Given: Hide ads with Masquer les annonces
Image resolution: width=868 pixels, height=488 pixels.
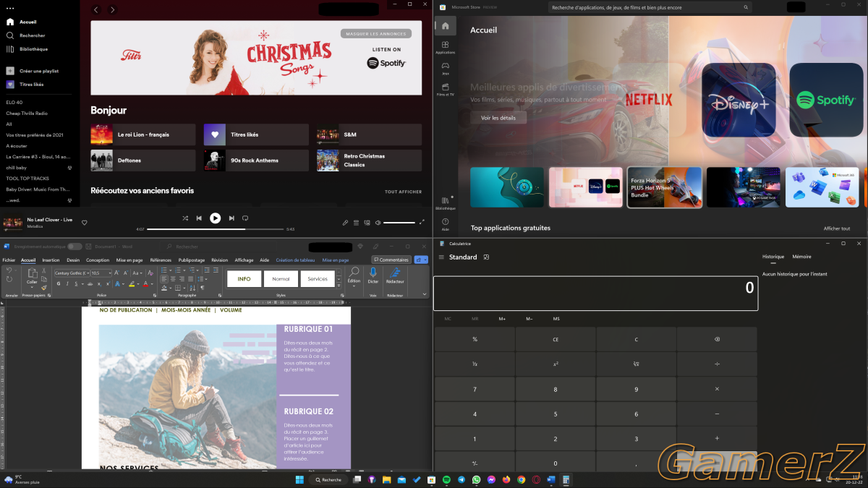Looking at the screenshot, I should [x=376, y=33].
